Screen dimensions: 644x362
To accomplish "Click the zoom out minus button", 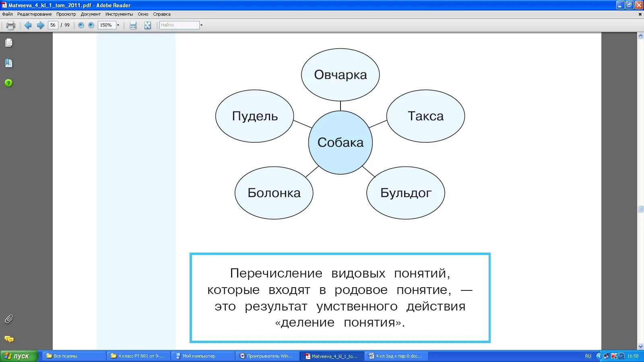I will click(81, 25).
